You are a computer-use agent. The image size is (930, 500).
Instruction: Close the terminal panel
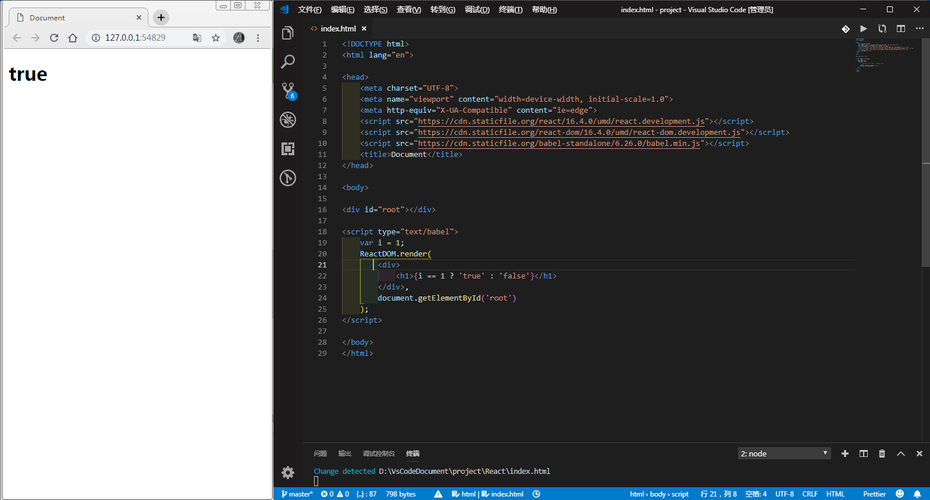point(919,454)
